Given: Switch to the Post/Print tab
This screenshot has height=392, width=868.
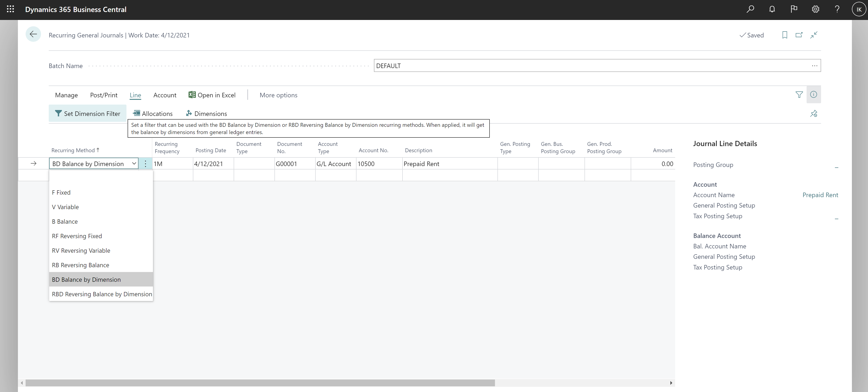Looking at the screenshot, I should coord(104,95).
